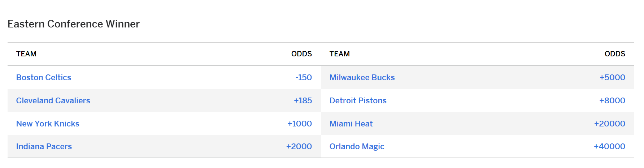The height and width of the screenshot is (168, 644).
Task: Click the left ODDS column header
Action: click(x=301, y=54)
